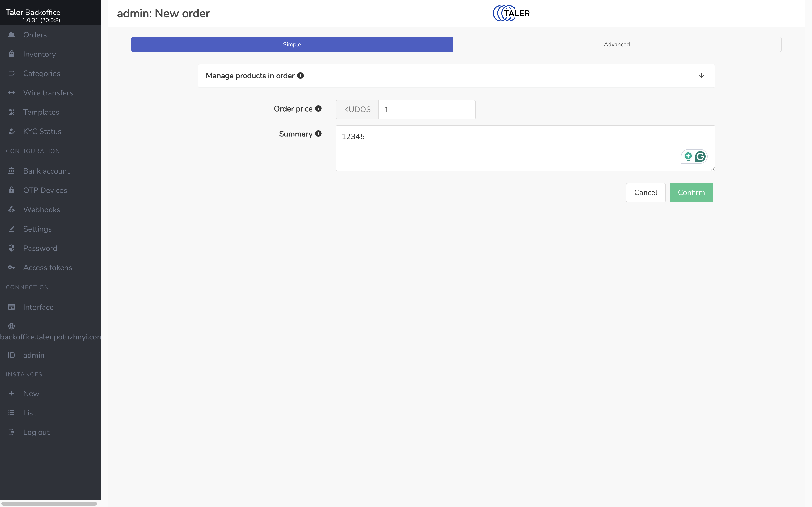The image size is (812, 507).
Task: Select the Simple tab
Action: 292,44
